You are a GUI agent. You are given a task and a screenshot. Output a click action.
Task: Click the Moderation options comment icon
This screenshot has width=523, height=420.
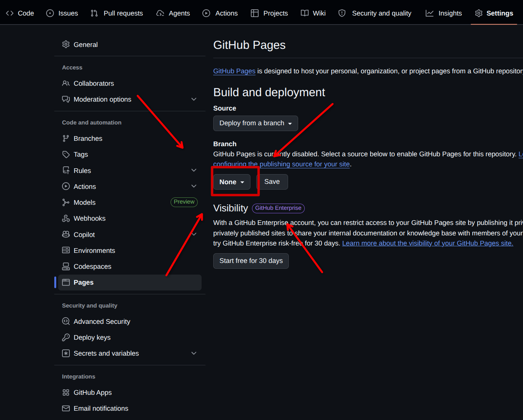click(x=66, y=99)
